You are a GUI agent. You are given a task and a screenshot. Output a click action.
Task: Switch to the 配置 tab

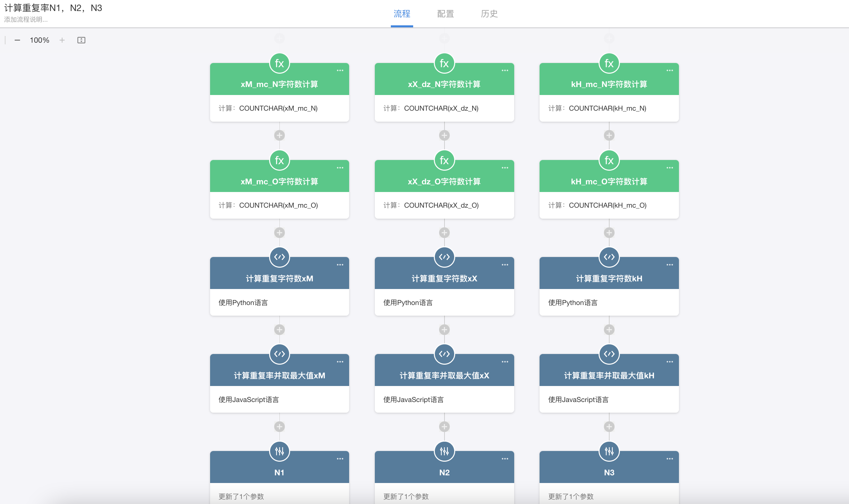pos(446,14)
